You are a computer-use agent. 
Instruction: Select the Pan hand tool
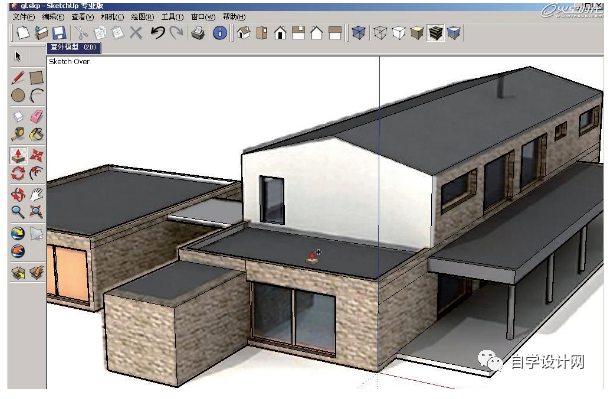(x=36, y=194)
